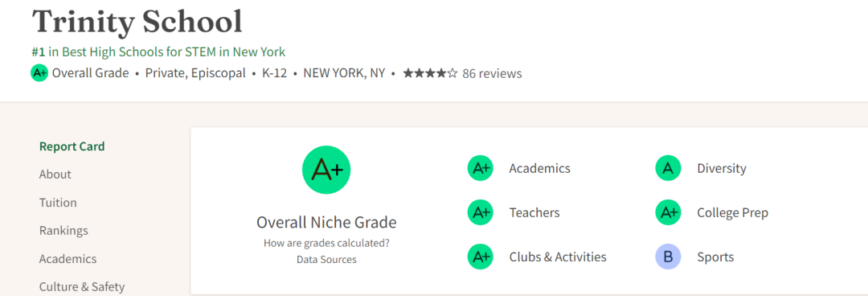Click the A+ Overall Grade badge in header
Image resolution: width=868 pixels, height=296 pixels.
pos(39,73)
